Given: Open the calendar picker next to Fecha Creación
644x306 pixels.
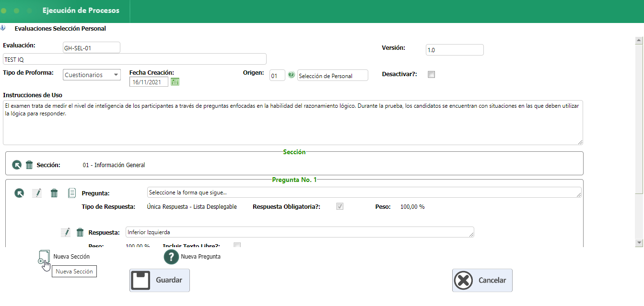Looking at the screenshot, I should 175,82.
